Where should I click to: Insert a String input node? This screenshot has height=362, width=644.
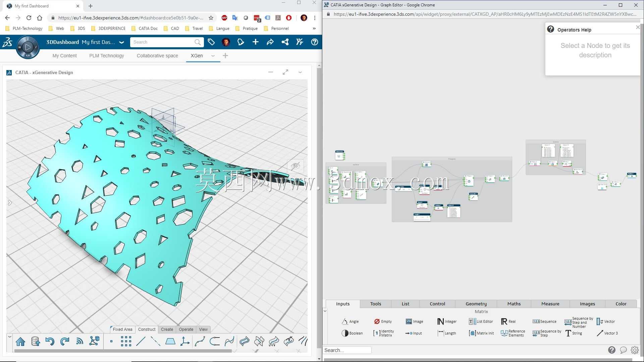[574, 333]
